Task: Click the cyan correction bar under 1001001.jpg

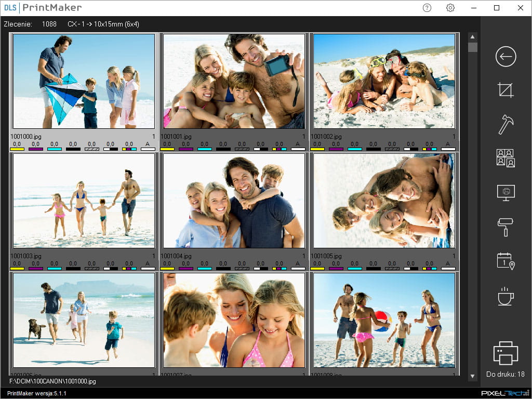Action: point(205,149)
